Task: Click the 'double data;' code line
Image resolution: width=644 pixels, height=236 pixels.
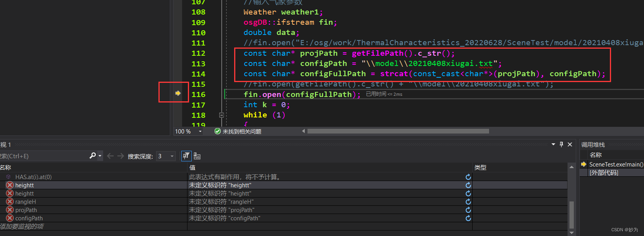Action: coord(271,33)
